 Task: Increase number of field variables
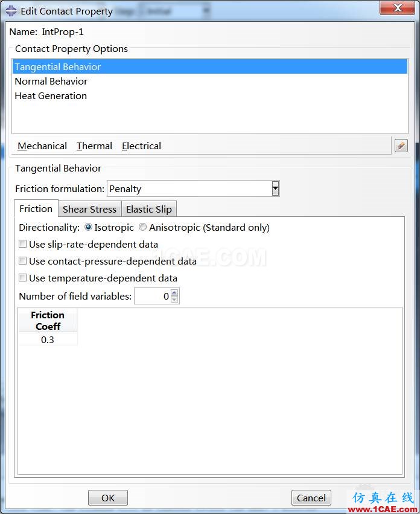click(x=174, y=292)
